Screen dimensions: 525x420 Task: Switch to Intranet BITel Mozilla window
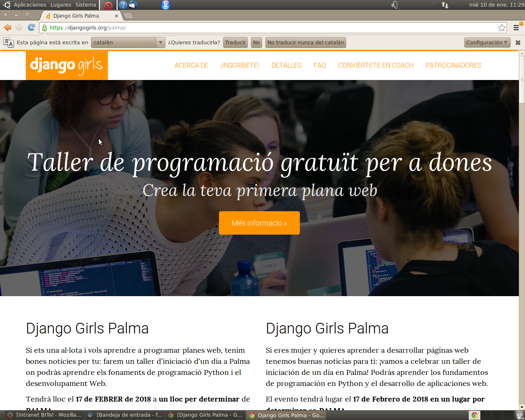click(x=44, y=415)
